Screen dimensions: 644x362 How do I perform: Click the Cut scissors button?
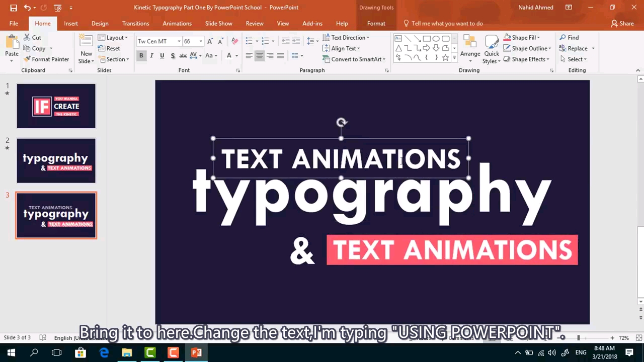(x=32, y=38)
